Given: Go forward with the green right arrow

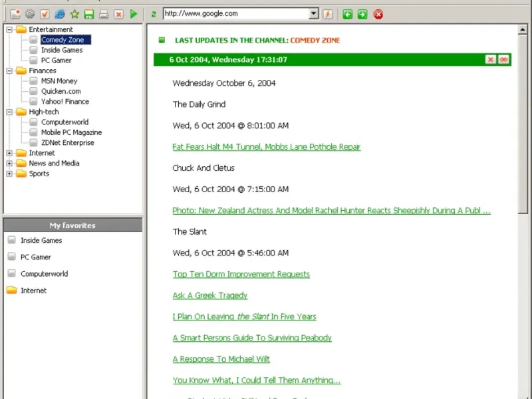Looking at the screenshot, I should [x=362, y=14].
